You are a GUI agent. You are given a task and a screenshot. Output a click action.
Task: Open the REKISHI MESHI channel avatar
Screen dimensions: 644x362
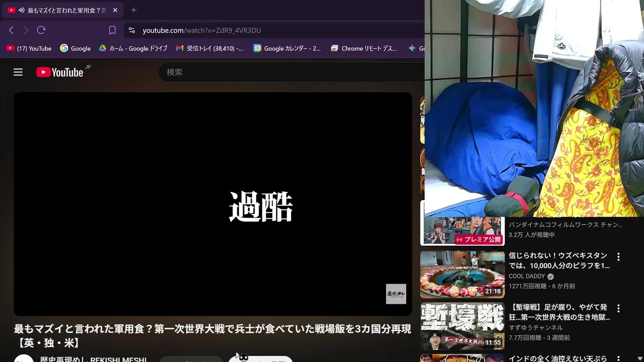click(24, 358)
